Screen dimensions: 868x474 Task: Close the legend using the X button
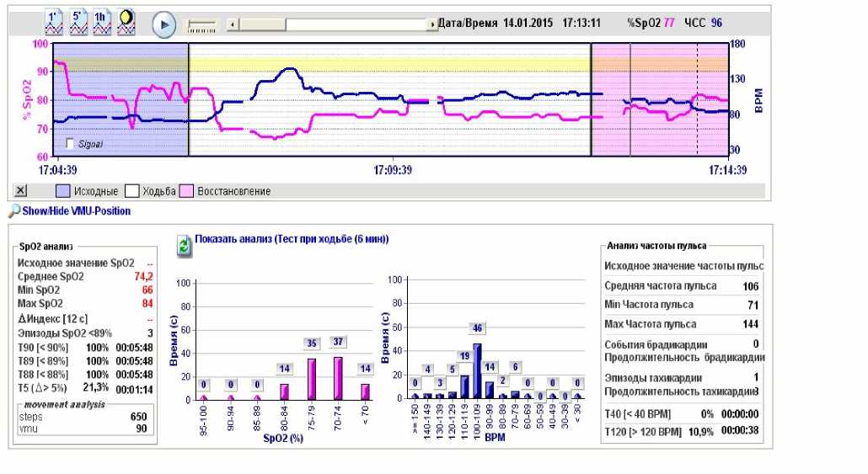21,191
